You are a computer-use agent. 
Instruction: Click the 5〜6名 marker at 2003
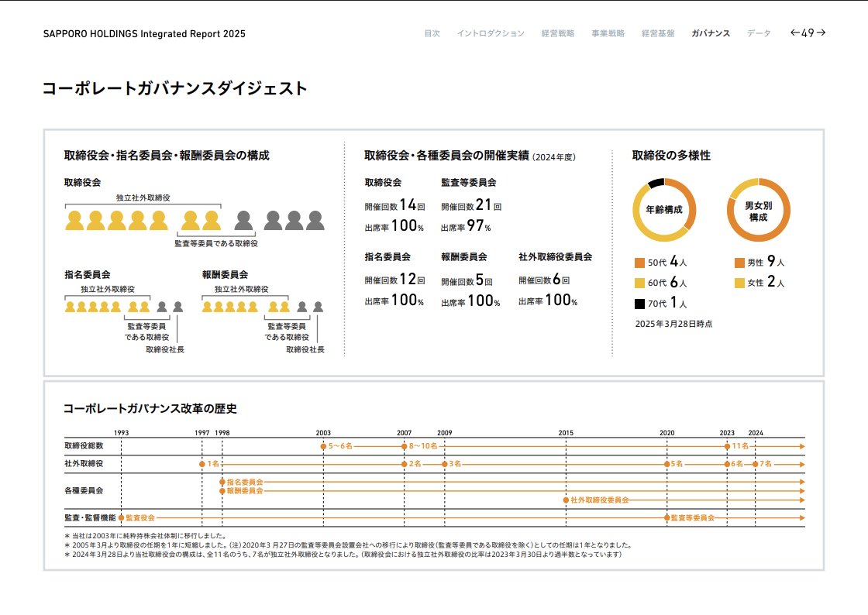tap(323, 446)
